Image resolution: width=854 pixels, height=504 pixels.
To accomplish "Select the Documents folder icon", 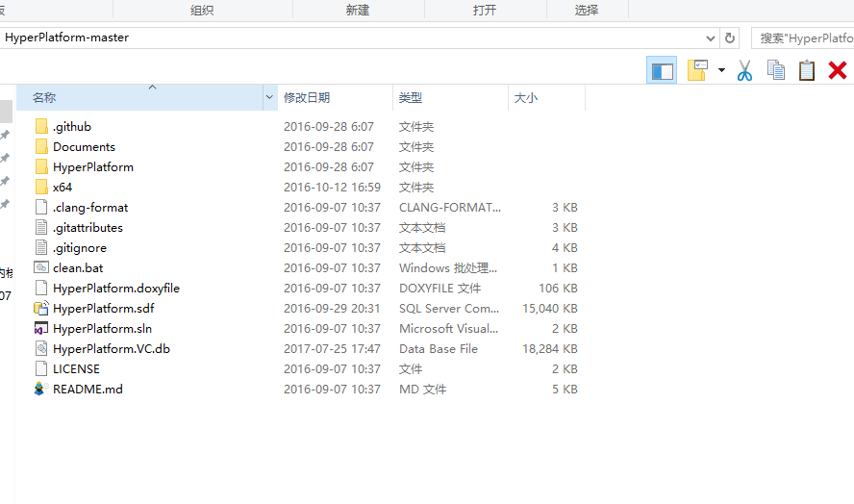I will pos(41,146).
